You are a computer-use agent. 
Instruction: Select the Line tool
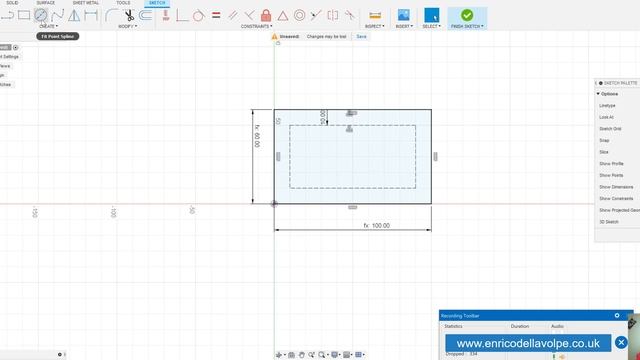click(x=7, y=16)
